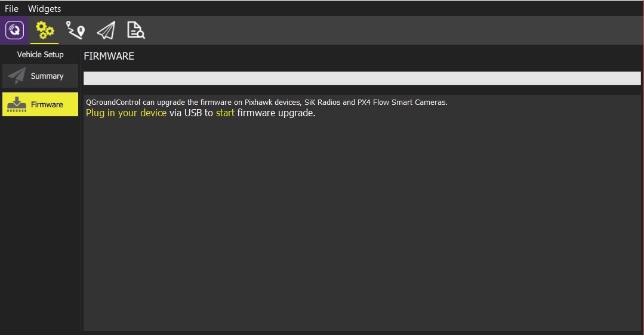Click the Pixhawk devices description line
Viewport: 644px width, 335px height.
point(266,103)
